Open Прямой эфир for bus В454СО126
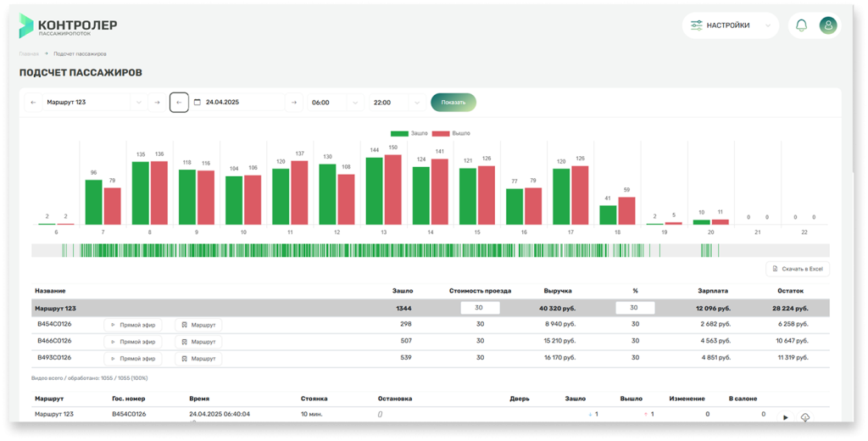This screenshot has width=868, height=441. (x=135, y=325)
